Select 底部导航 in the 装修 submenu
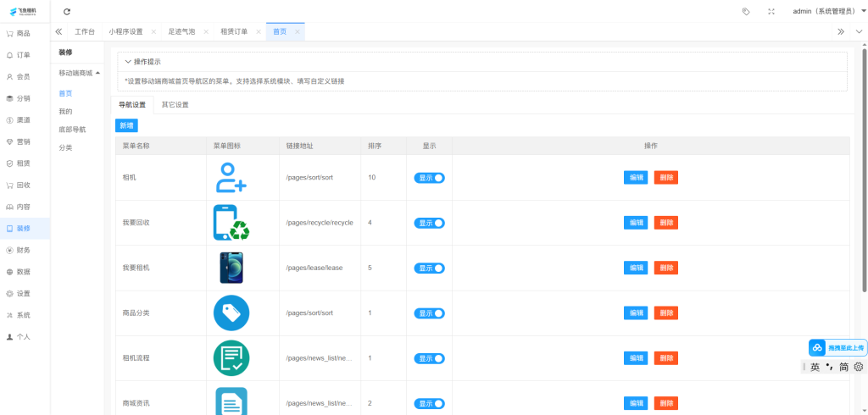This screenshot has height=415, width=868. (x=72, y=130)
